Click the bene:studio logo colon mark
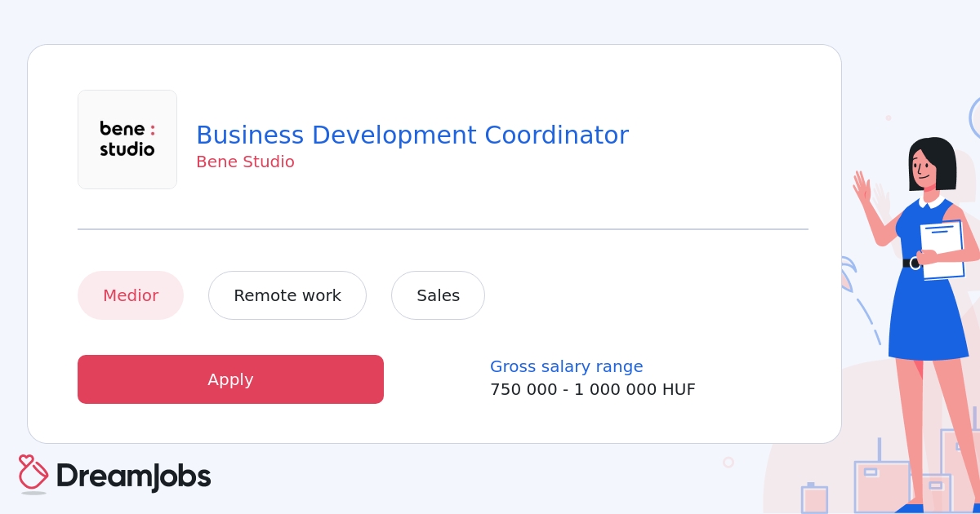980x514 pixels. tap(154, 129)
